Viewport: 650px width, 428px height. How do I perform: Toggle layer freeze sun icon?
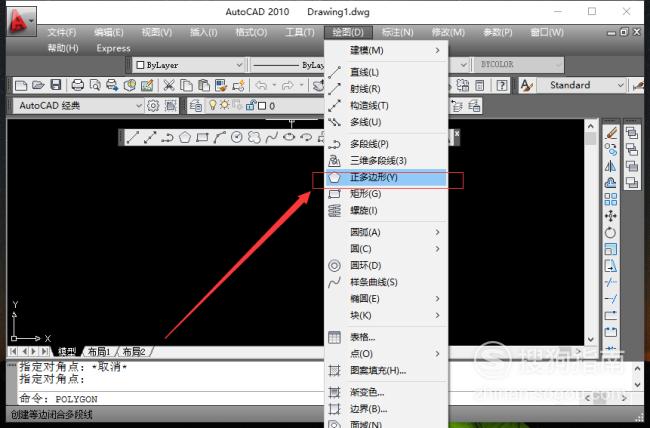tap(224, 105)
